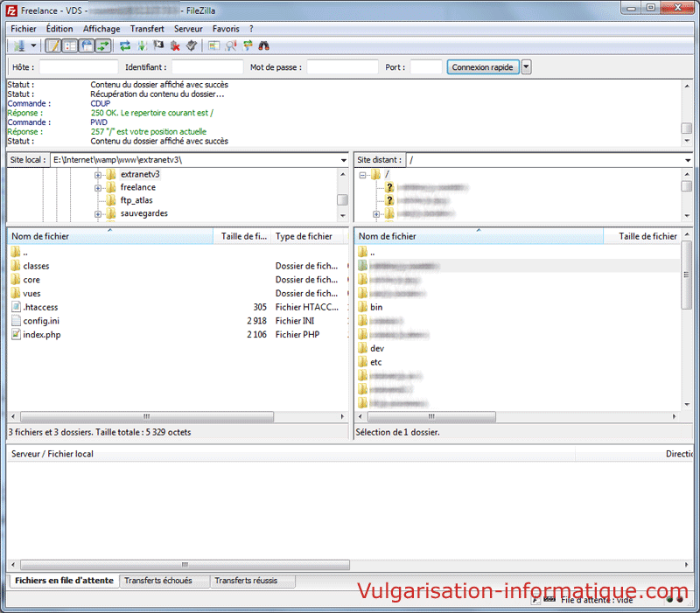Open the Site Manager icon
This screenshot has width=700, height=613.
coord(18,45)
